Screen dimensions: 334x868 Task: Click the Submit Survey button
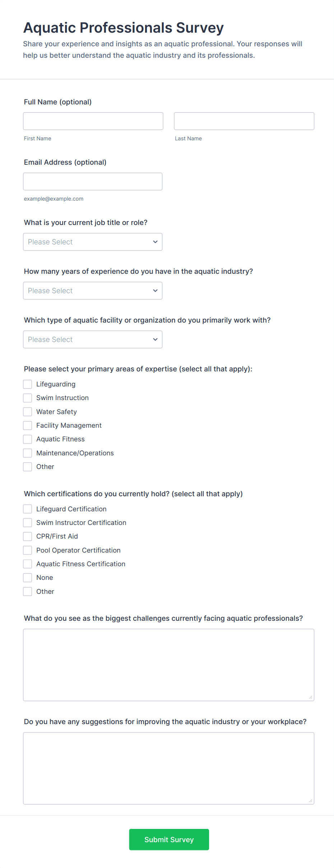click(169, 839)
